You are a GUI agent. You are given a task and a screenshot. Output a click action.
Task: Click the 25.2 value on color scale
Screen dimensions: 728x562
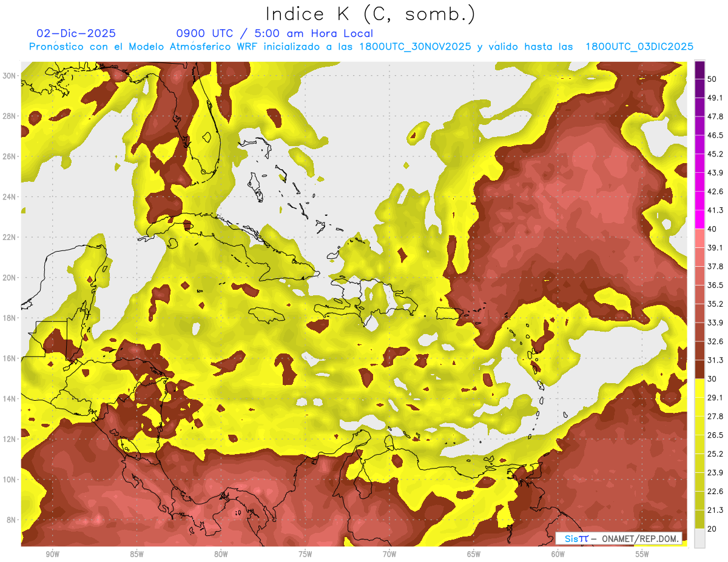(x=716, y=454)
